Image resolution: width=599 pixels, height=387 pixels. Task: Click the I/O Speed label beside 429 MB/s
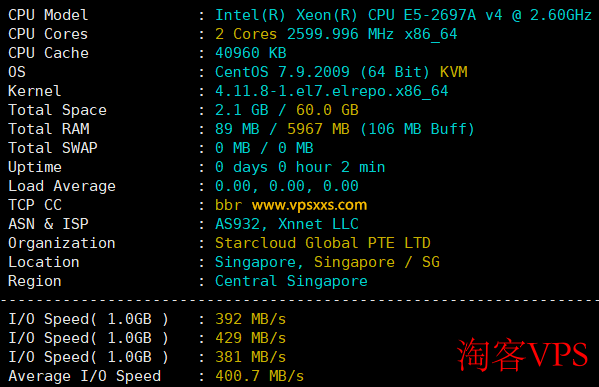89,338
